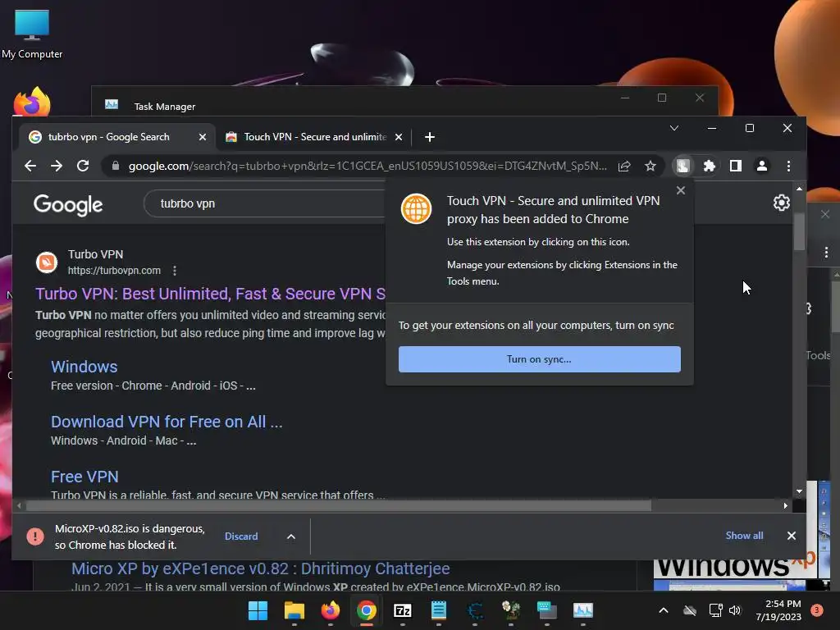The height and width of the screenshot is (630, 840).
Task: Click the horizontal scrollbar thumb
Action: [339, 505]
